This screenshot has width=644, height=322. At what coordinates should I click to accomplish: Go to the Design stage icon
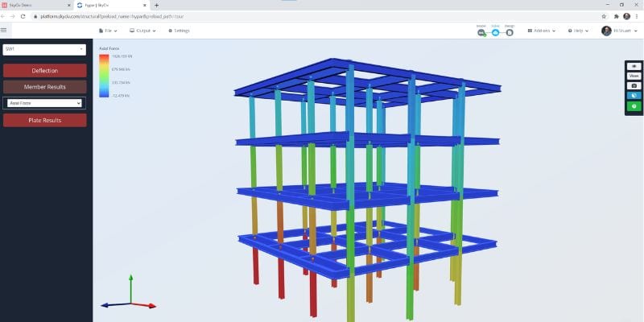coord(510,32)
